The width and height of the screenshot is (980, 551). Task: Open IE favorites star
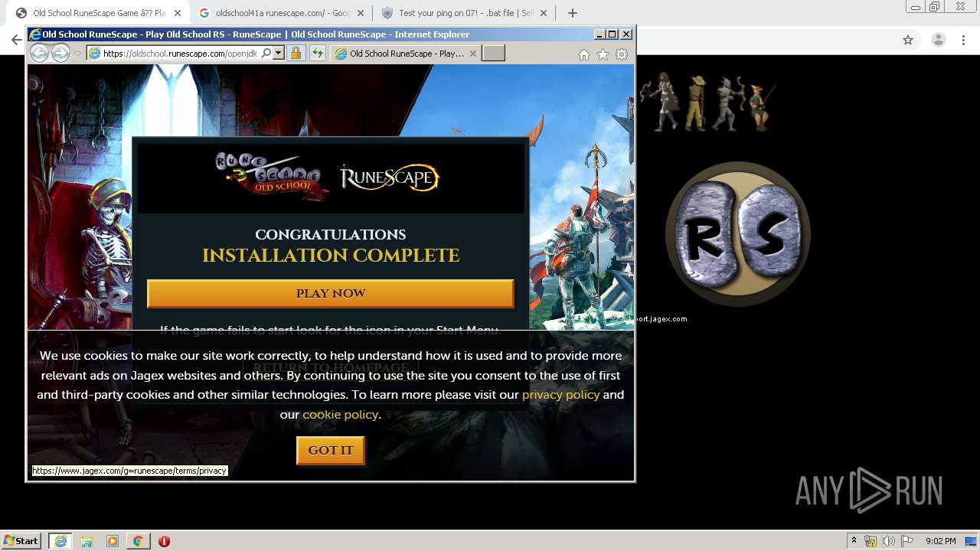603,54
